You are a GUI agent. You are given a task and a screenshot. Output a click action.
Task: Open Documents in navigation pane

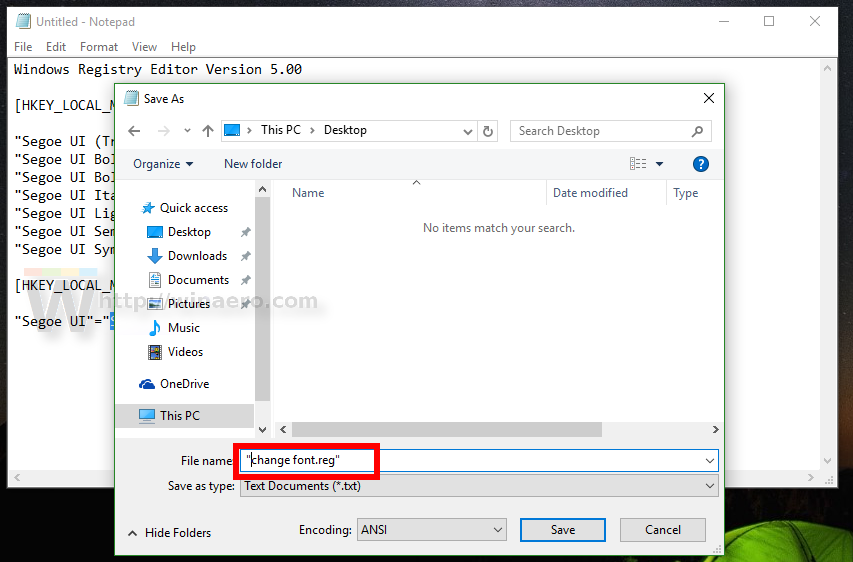pos(198,280)
